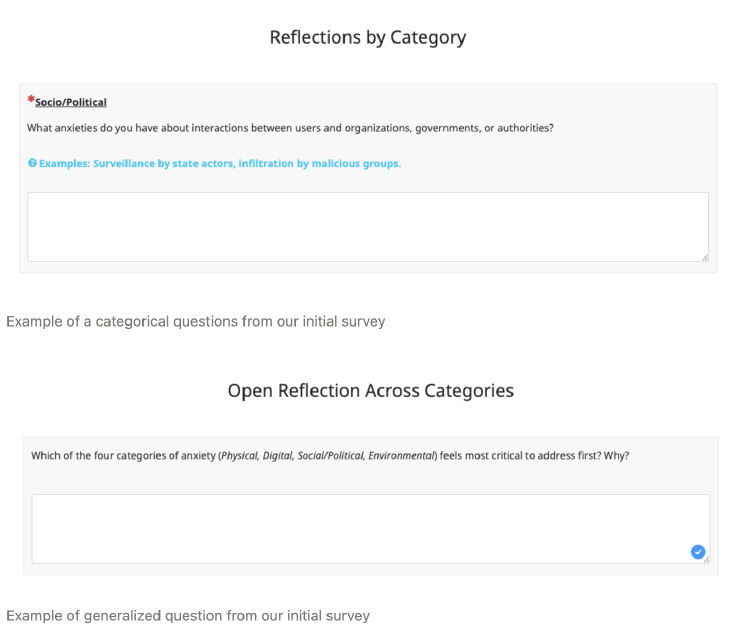Grab the resize handle of Socio/Political text box
This screenshot has width=740, height=632.
coord(704,257)
